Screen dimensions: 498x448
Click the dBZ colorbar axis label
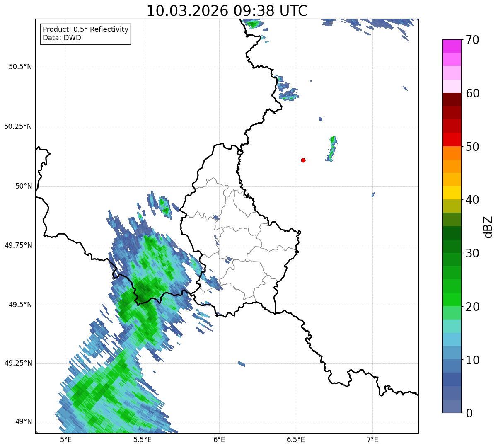click(488, 227)
